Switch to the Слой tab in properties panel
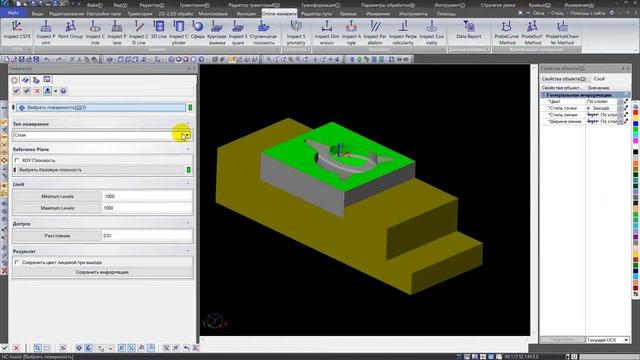640x360 pixels. [x=599, y=79]
